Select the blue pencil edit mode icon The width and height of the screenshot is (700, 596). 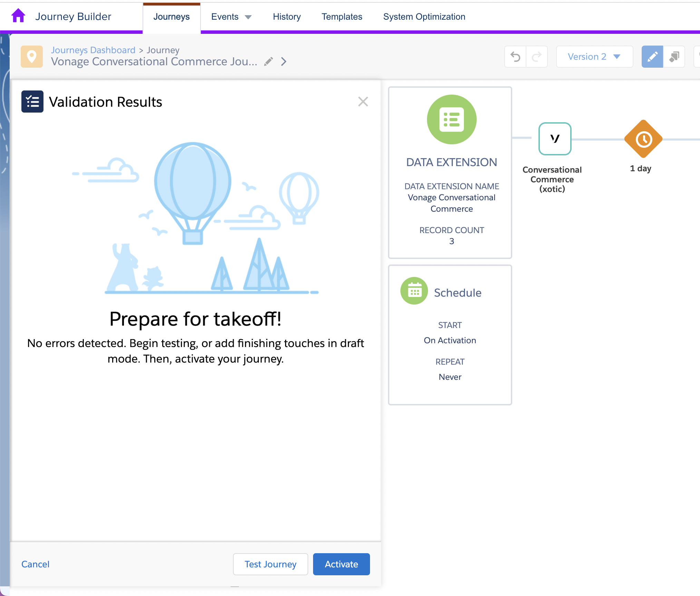click(x=652, y=57)
